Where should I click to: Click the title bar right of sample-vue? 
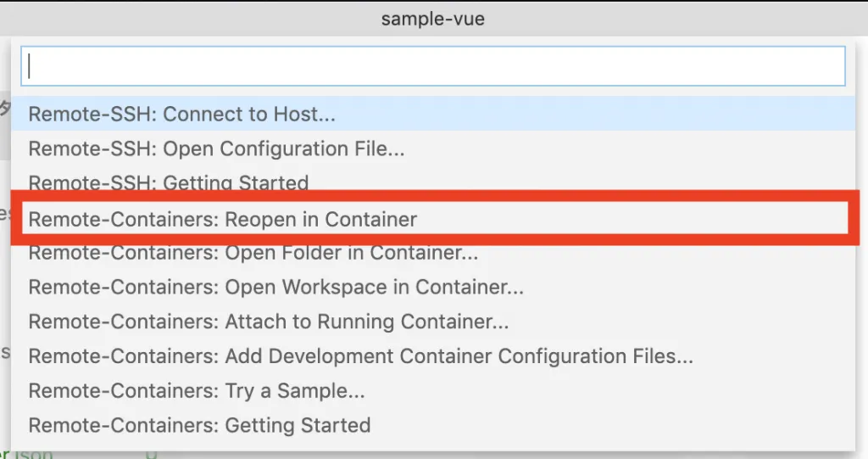pyautogui.click(x=678, y=18)
